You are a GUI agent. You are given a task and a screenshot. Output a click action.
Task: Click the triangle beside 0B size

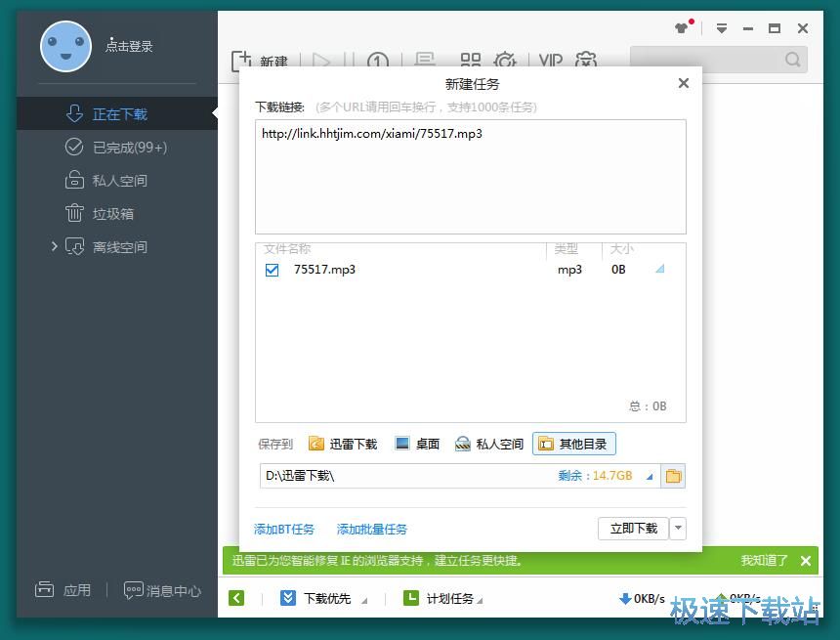pyautogui.click(x=660, y=269)
